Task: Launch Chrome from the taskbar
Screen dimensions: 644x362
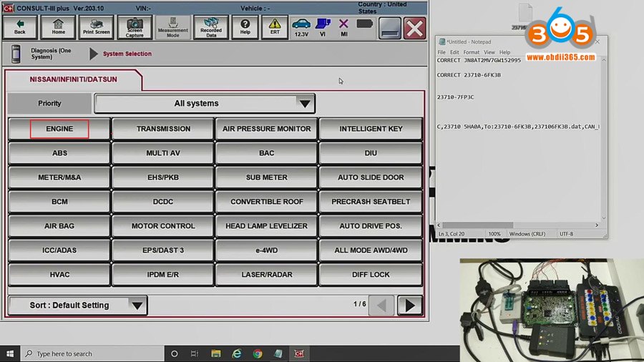Action: [x=258, y=353]
